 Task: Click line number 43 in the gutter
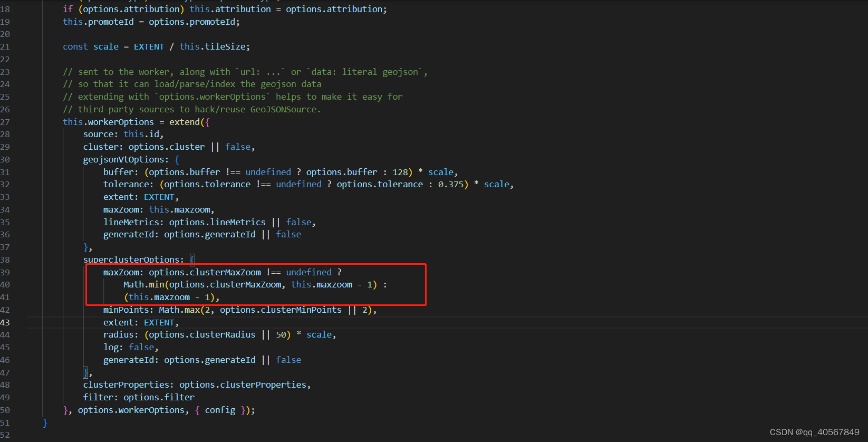(x=5, y=322)
